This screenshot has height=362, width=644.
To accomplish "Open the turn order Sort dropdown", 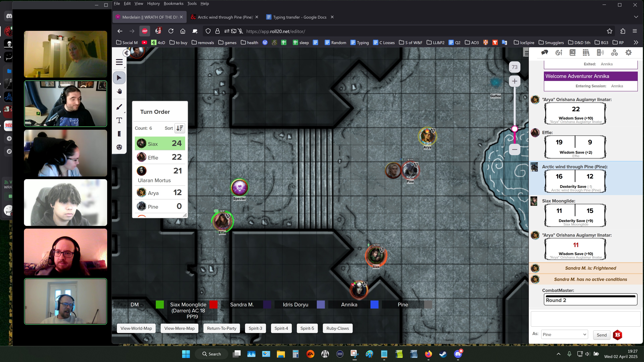I will (x=179, y=128).
